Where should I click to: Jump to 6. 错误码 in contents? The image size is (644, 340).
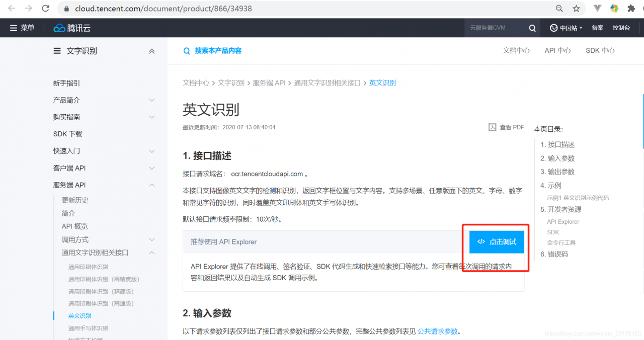[x=554, y=254]
